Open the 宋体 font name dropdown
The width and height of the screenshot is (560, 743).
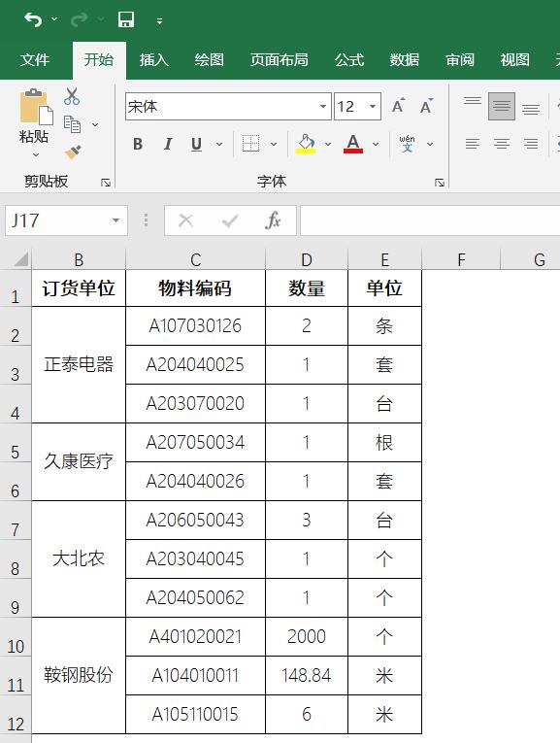[x=323, y=106]
